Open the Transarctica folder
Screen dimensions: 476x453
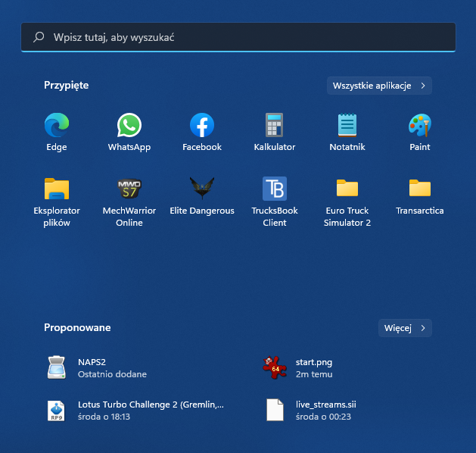click(420, 188)
